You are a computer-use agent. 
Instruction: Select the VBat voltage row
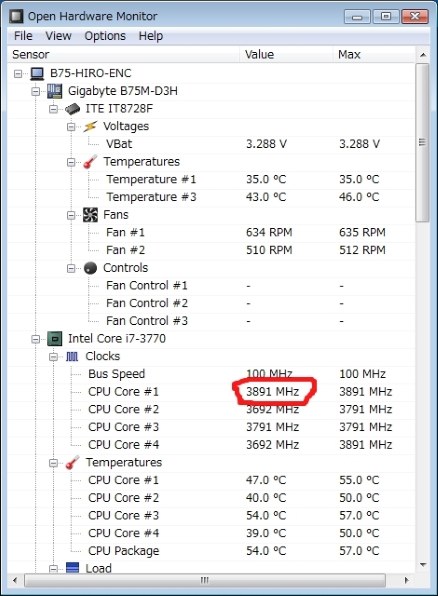[211, 144]
